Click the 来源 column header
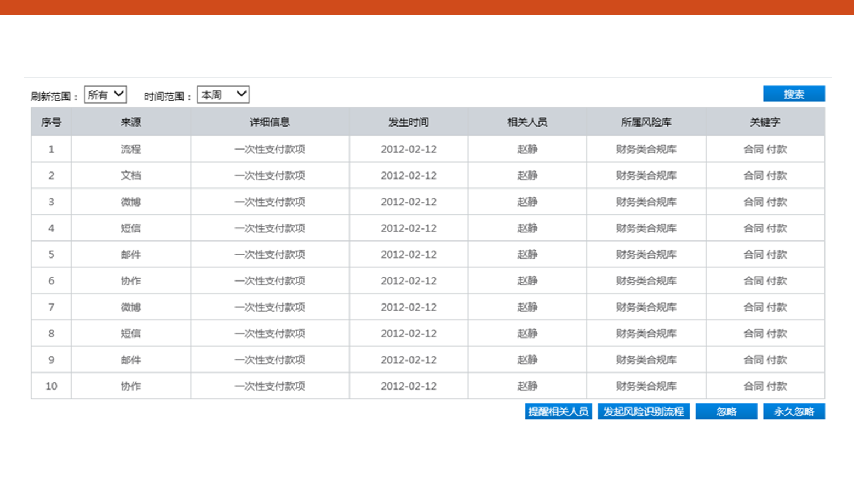Viewport: 854px width, 504px height. [x=131, y=122]
